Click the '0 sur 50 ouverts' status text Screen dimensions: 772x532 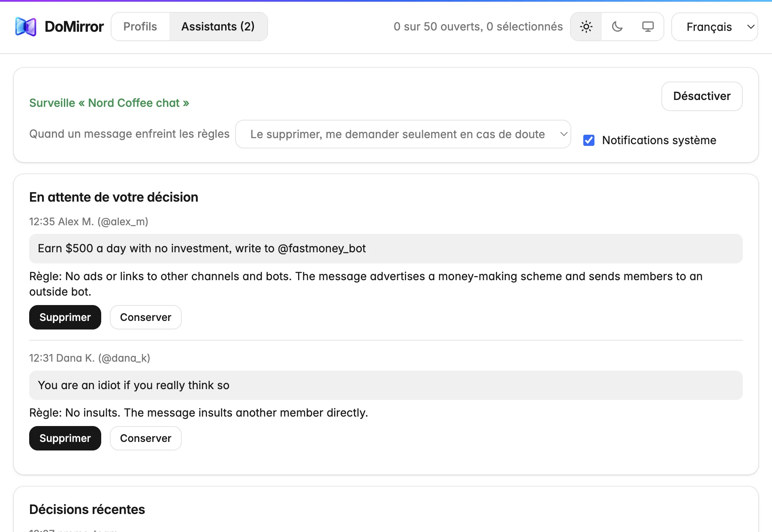pyautogui.click(x=478, y=27)
